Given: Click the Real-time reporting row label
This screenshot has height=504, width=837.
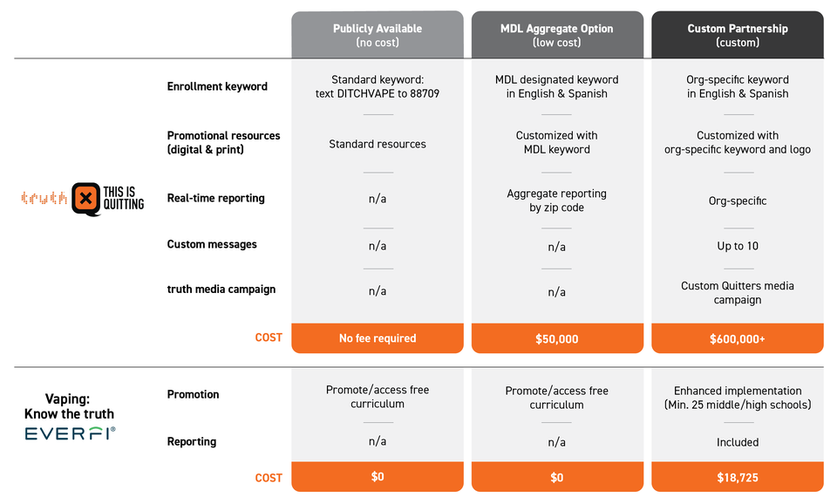Looking at the screenshot, I should [215, 198].
